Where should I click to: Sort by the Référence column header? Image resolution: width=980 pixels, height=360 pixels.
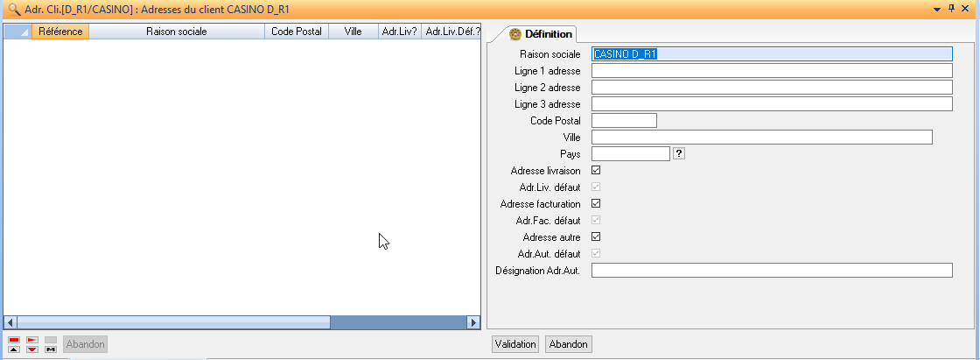[59, 32]
